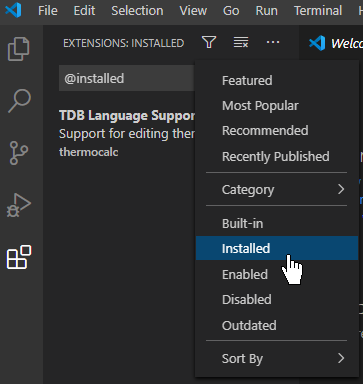363x384 pixels.
Task: Open Views and More Actions ellipsis
Action: pos(273,42)
